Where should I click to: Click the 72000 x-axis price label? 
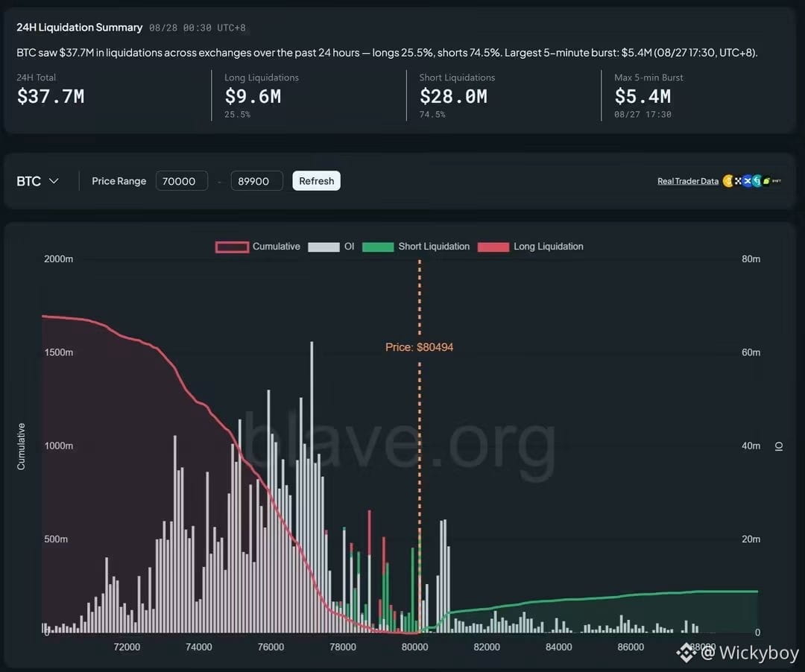click(x=126, y=647)
